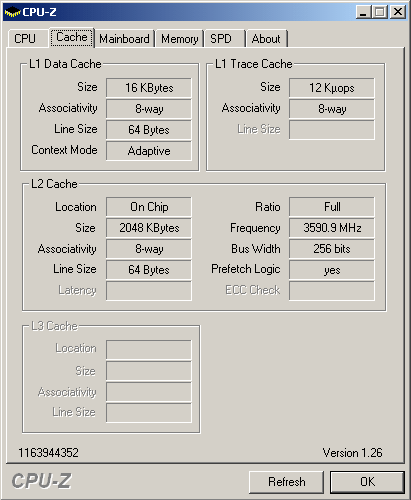Click the empty L1 Trace Cache Line Size field

(332, 130)
